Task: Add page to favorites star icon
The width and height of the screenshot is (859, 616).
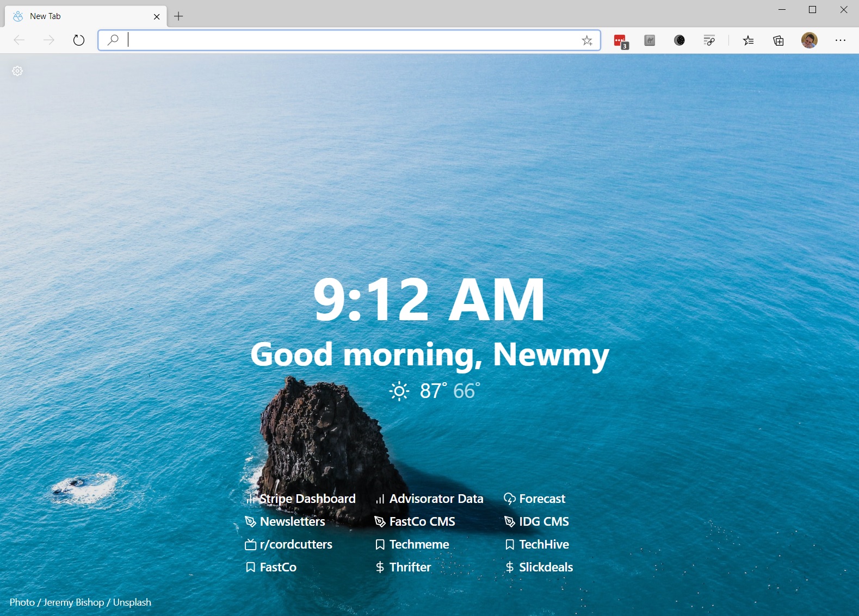Action: coord(587,40)
